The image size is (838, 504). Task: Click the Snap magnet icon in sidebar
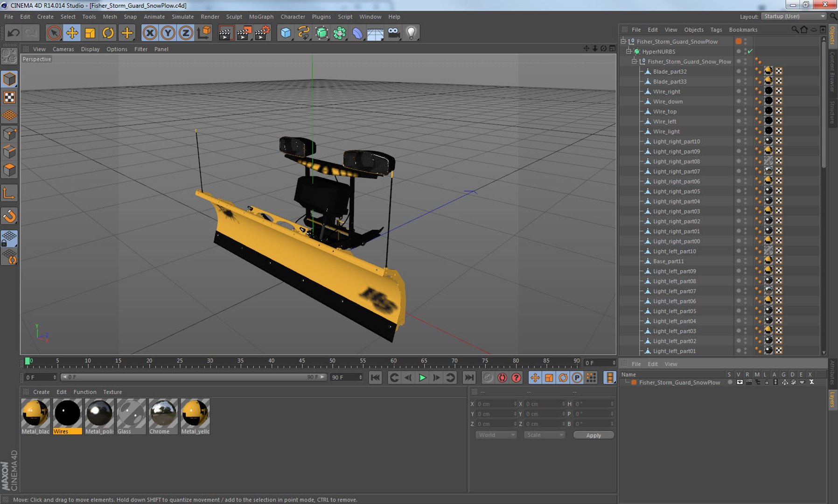point(9,216)
